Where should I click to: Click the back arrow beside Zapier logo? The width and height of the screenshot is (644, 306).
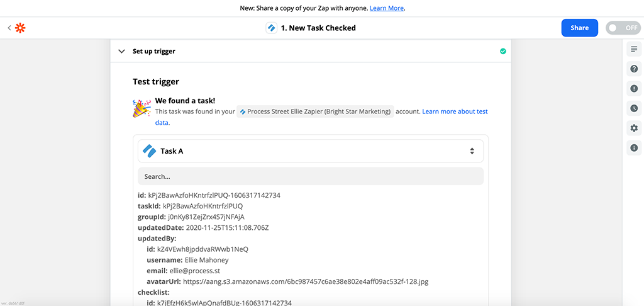(9, 28)
